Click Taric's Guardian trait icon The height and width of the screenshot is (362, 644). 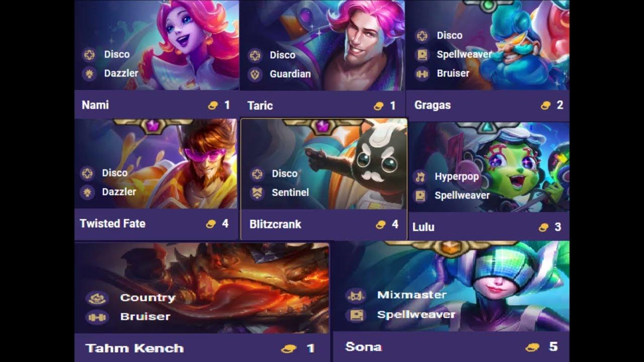coord(255,74)
